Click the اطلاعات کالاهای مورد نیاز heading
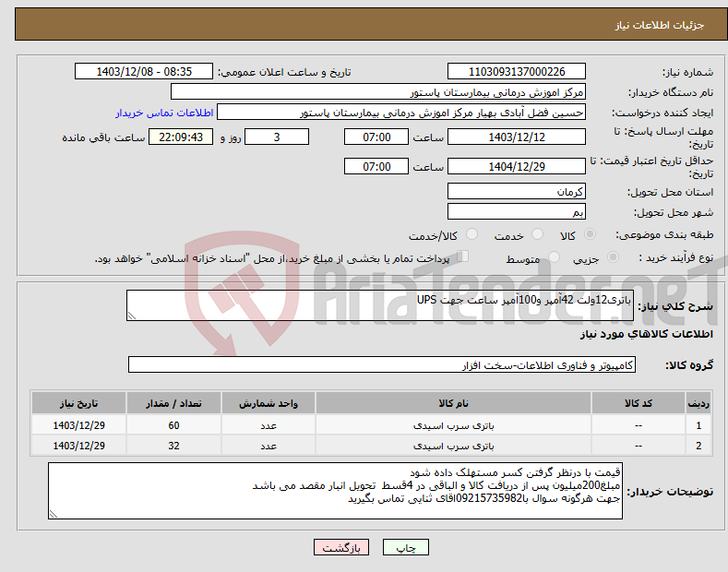Viewport: 728px width, 572px height. [x=646, y=334]
